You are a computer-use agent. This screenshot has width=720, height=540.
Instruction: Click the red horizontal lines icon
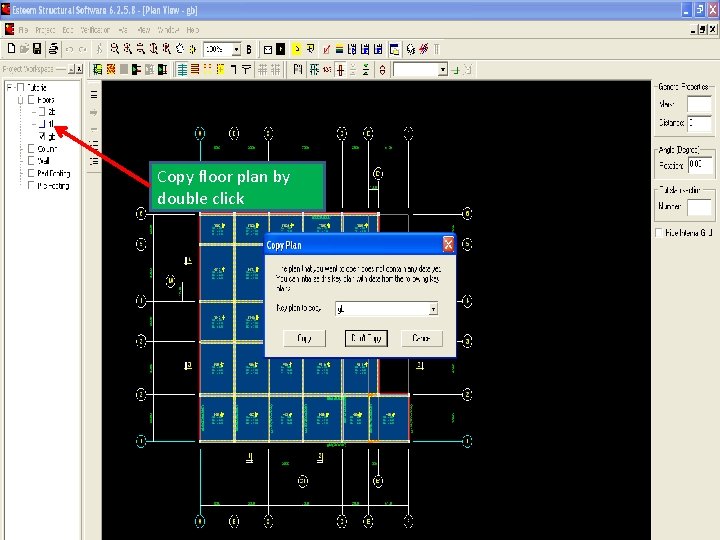pyautogui.click(x=195, y=70)
